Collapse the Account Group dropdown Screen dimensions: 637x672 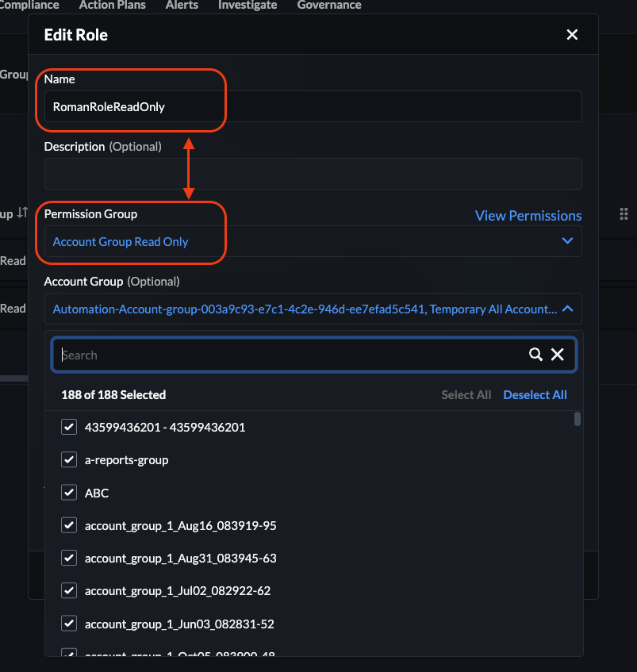click(567, 309)
